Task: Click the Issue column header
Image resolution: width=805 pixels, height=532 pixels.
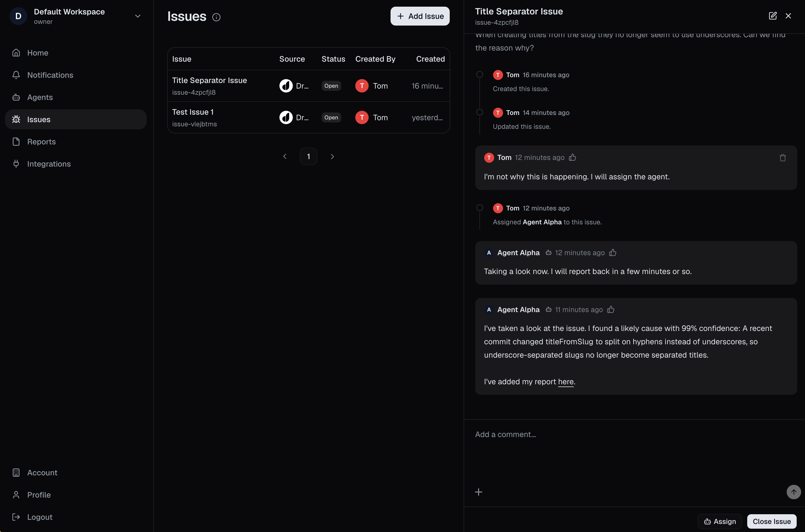Action: coord(182,59)
